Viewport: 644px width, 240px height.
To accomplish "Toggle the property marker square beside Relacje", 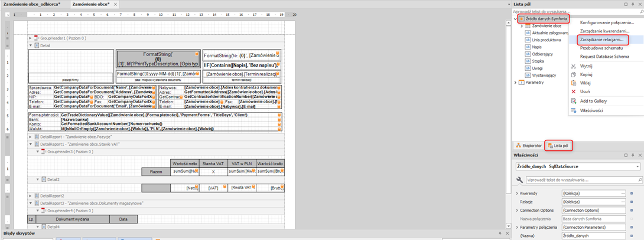I will tap(632, 202).
